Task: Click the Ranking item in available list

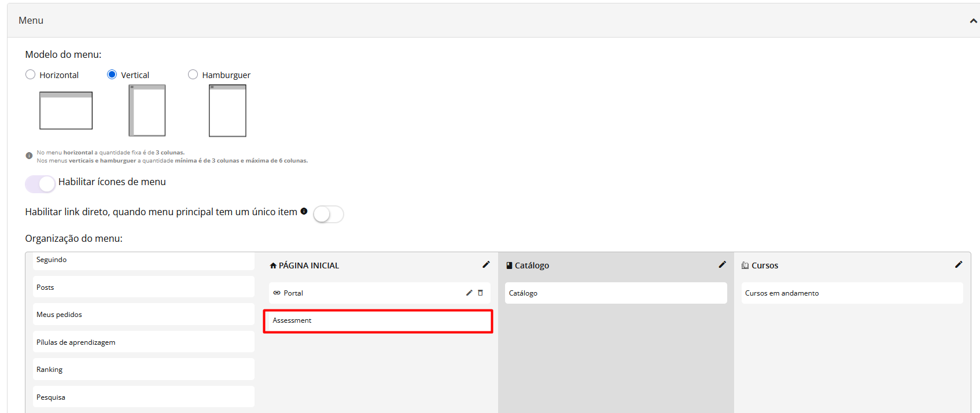Action: (143, 369)
